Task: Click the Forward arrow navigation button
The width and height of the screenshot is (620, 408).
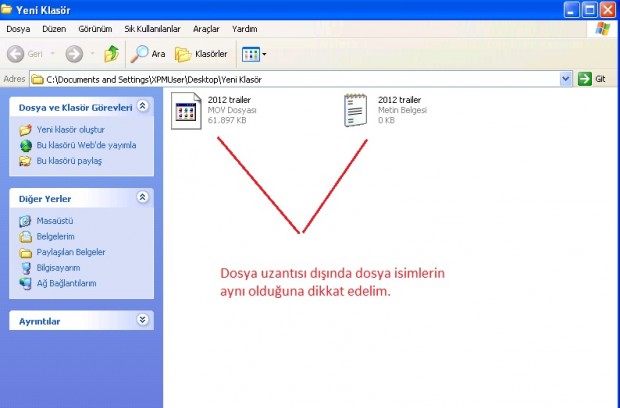Action: click(73, 53)
